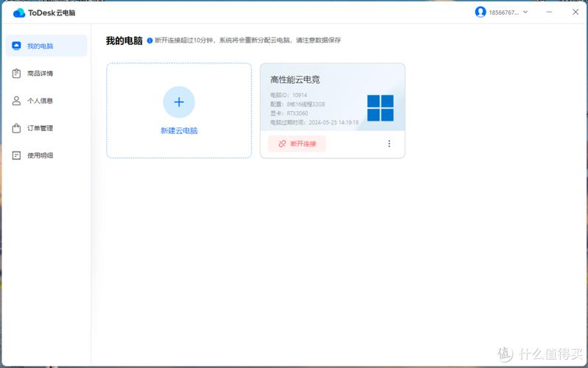
Task: Click the 断开连接超过10分钟 notice text
Action: pyautogui.click(x=248, y=40)
